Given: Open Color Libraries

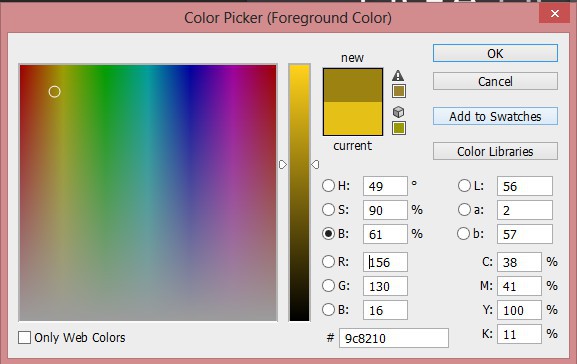Looking at the screenshot, I should point(495,151).
